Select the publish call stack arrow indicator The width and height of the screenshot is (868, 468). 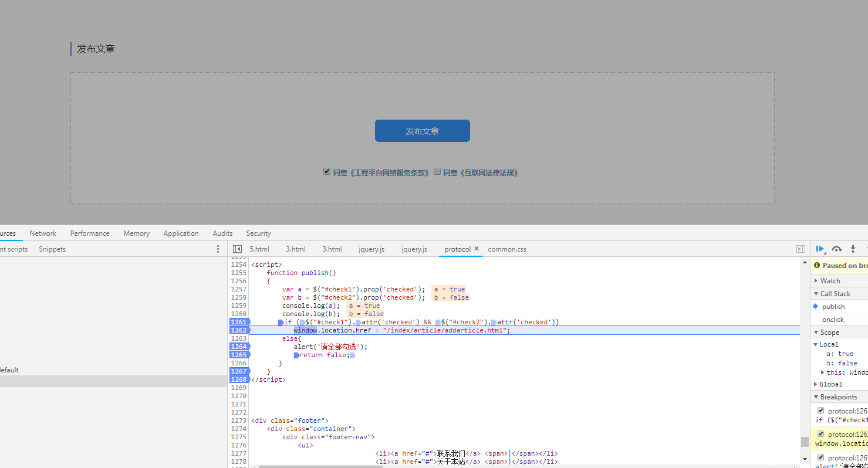coord(816,306)
